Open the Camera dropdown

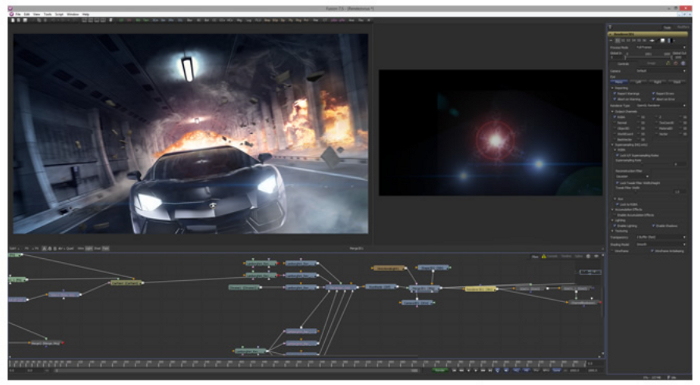661,71
